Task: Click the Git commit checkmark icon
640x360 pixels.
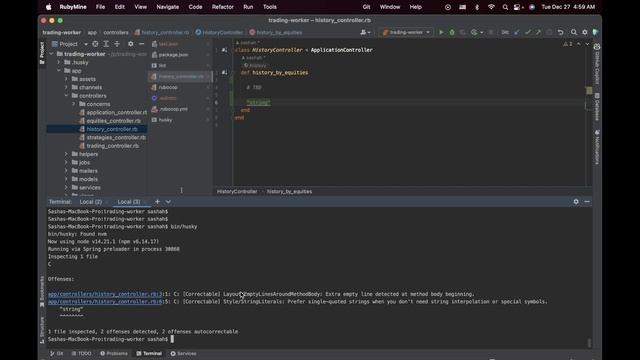Action: coord(528,32)
